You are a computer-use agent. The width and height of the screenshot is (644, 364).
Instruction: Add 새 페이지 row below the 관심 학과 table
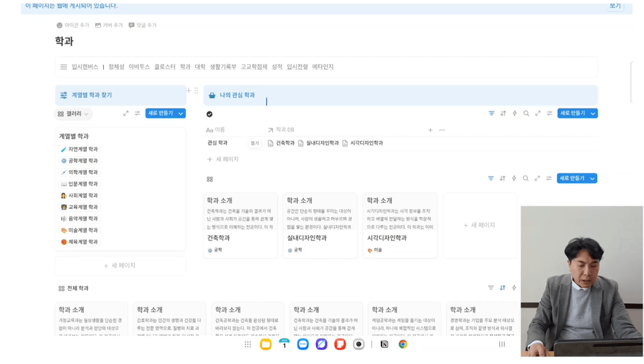[x=223, y=159]
